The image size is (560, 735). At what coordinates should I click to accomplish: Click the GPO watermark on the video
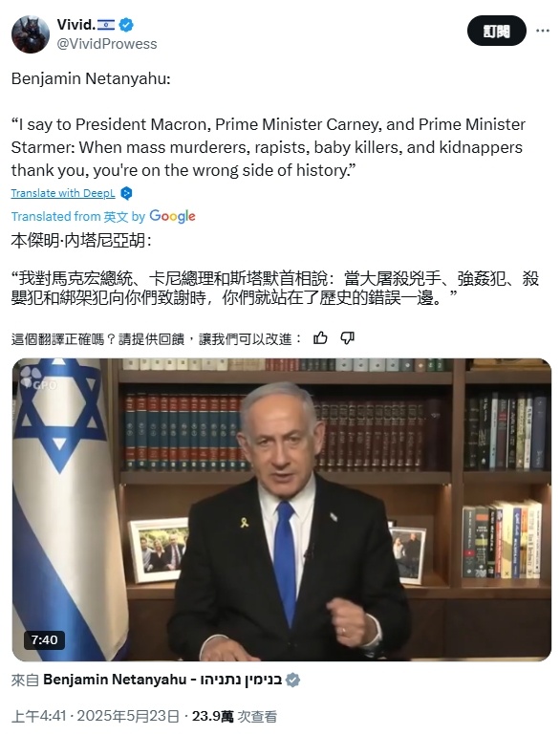[x=39, y=380]
